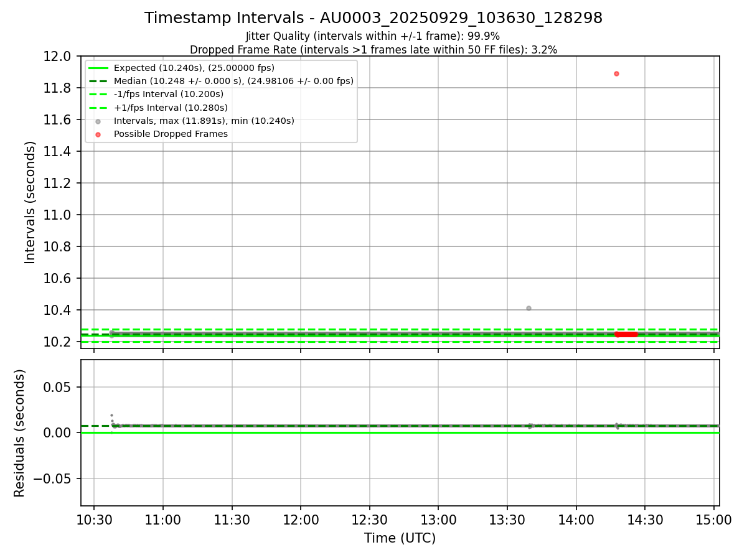Click the plot title 'Timestamp Intervals - AU0003_20250929_103630_128298'
Image resolution: width=747 pixels, height=560 pixels.
(374, 19)
